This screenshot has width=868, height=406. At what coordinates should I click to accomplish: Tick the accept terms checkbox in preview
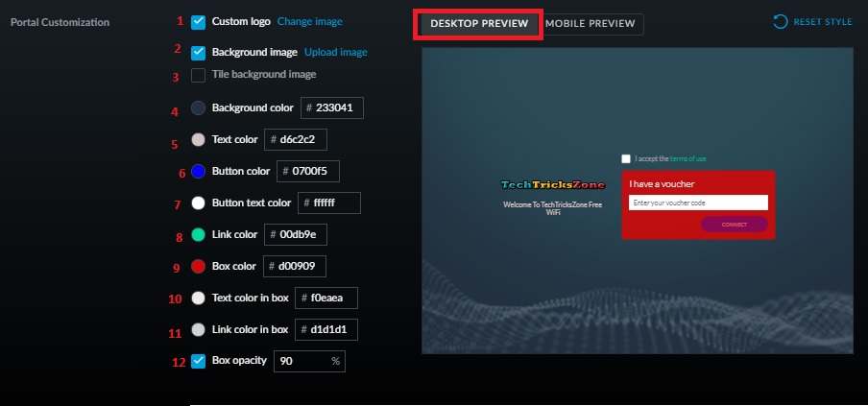click(626, 158)
